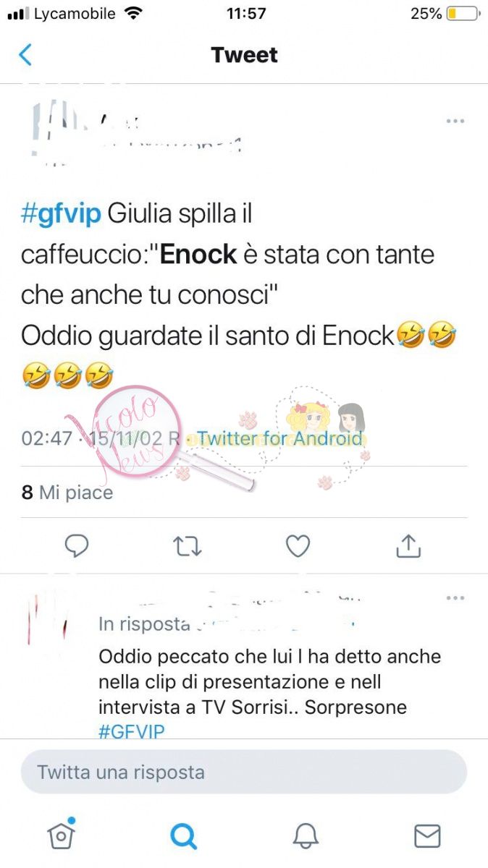The image size is (488, 868).
Task: Open the #GFVIP hashtag in reply
Action: click(x=131, y=731)
